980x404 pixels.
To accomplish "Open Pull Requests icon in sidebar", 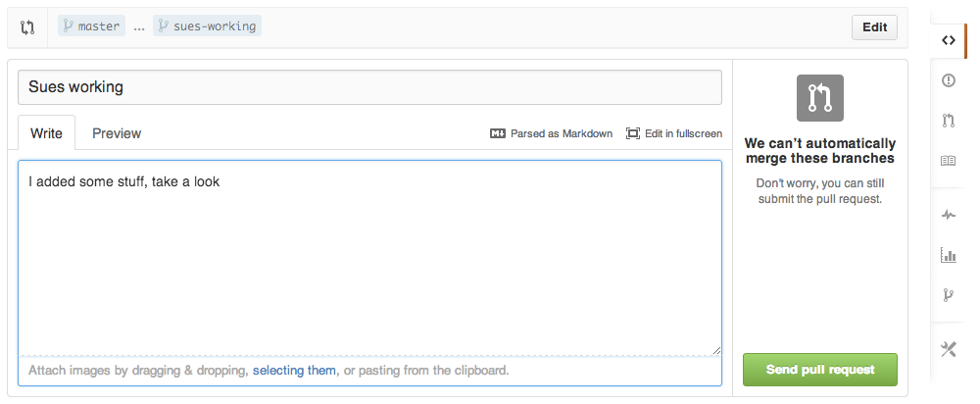I will [x=948, y=121].
